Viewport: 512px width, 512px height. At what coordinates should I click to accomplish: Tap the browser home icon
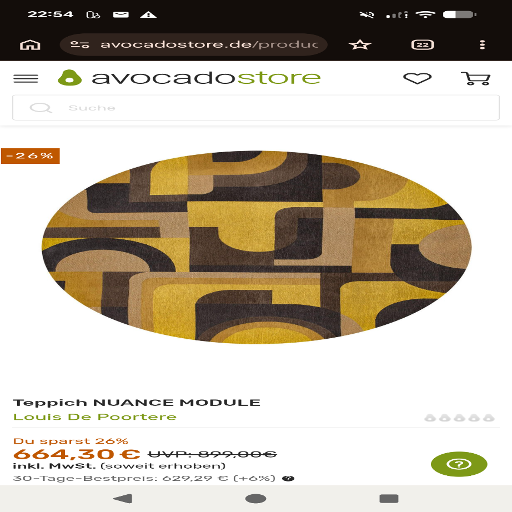[30, 45]
